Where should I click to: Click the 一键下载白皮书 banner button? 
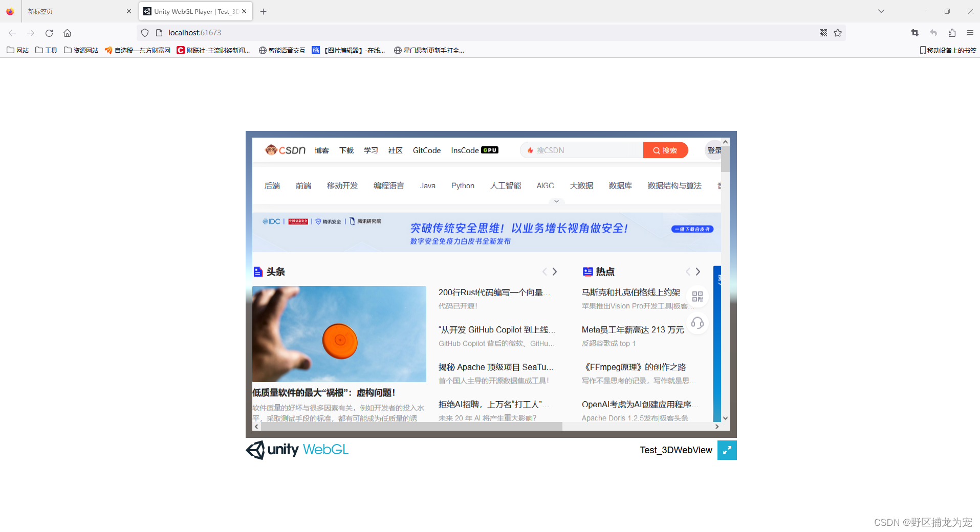tap(692, 229)
